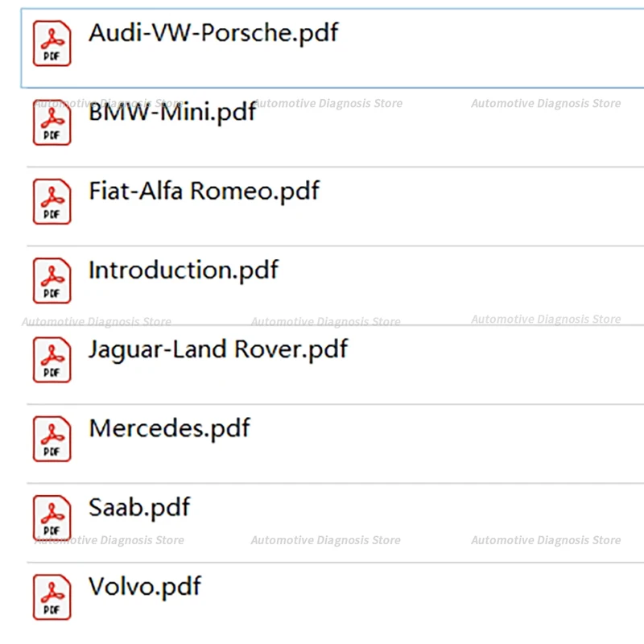The height and width of the screenshot is (644, 644).
Task: Select PDF icon for Audi-VW-Porsche.pdf
Action: click(x=52, y=43)
